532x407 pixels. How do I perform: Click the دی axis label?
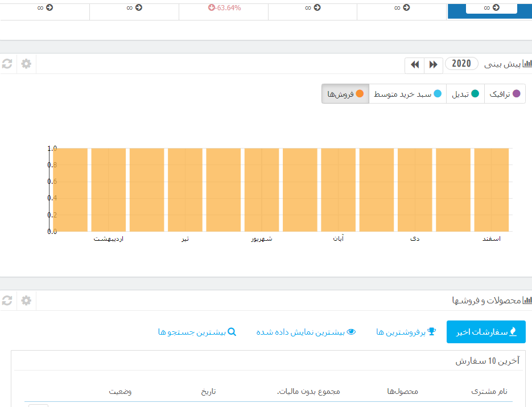pyautogui.click(x=415, y=239)
